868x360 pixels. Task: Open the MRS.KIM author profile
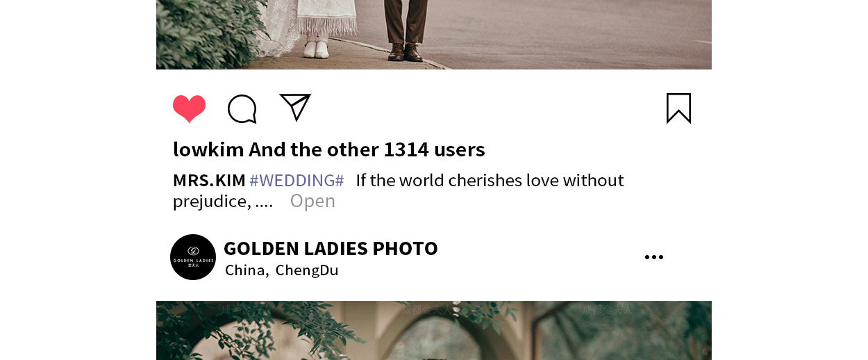click(x=209, y=181)
